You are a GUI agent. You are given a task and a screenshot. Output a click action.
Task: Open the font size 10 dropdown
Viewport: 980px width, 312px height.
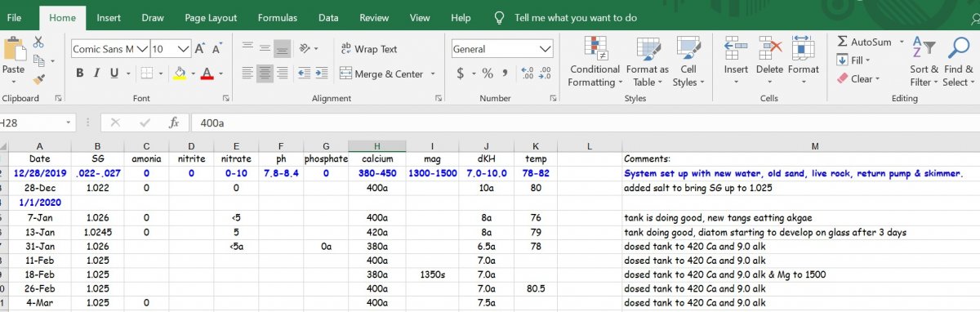(182, 49)
